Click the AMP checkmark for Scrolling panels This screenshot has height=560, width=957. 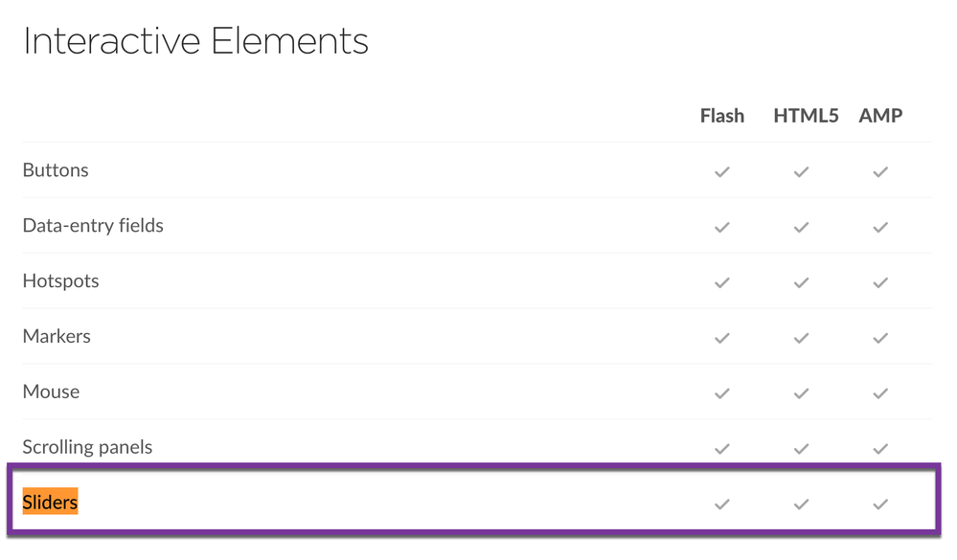tap(880, 448)
